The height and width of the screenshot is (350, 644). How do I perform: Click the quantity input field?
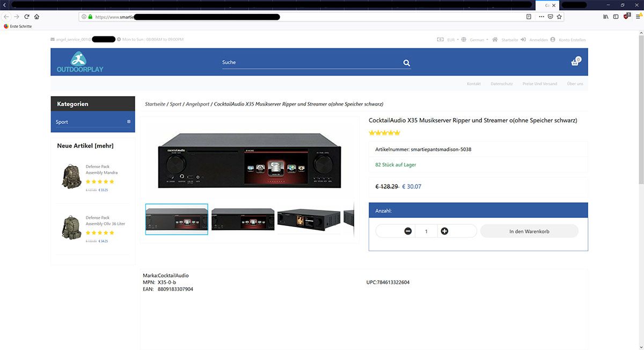(x=427, y=231)
